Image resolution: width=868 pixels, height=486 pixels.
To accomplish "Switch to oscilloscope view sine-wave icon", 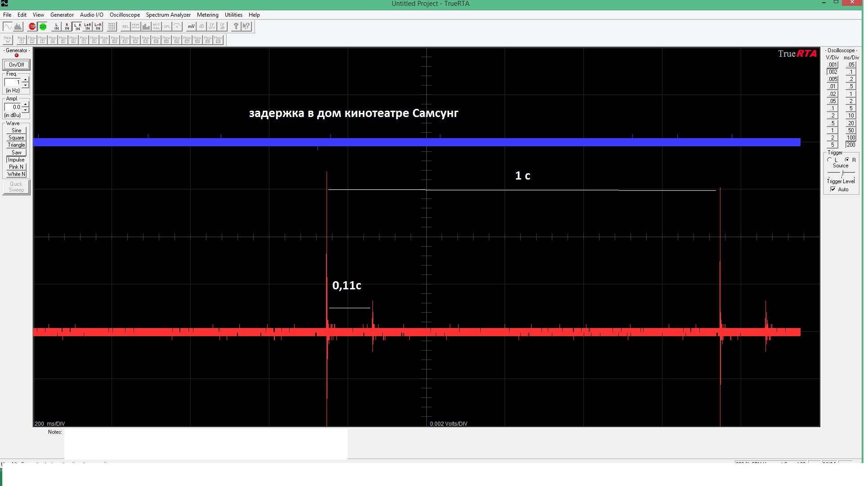I will (x=8, y=27).
